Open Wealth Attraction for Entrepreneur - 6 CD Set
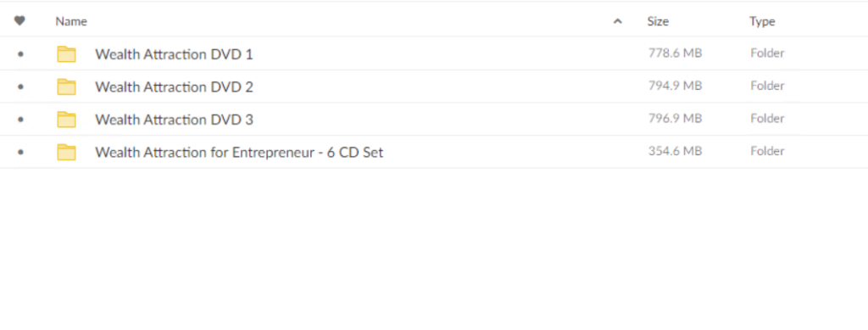This screenshot has height=330, width=868. (239, 152)
